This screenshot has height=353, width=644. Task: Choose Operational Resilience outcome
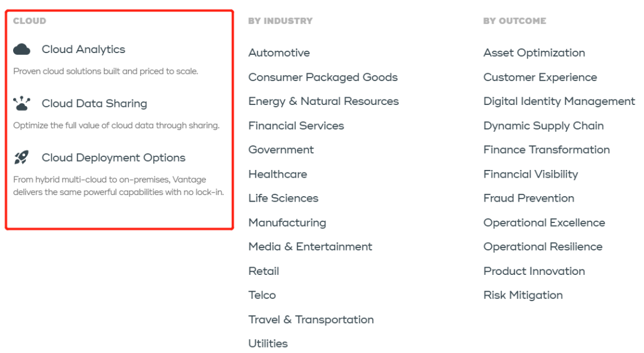pyautogui.click(x=543, y=247)
